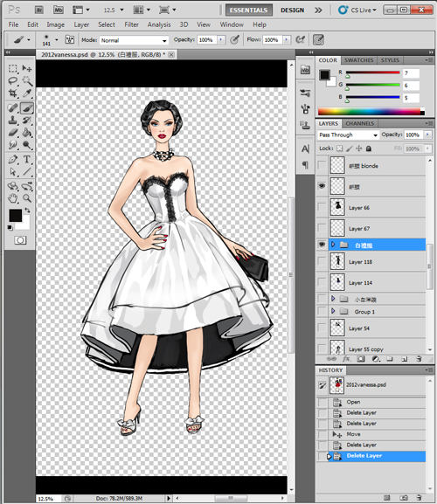Show Group 1 visibility
The height and width of the screenshot is (504, 437).
click(x=322, y=312)
